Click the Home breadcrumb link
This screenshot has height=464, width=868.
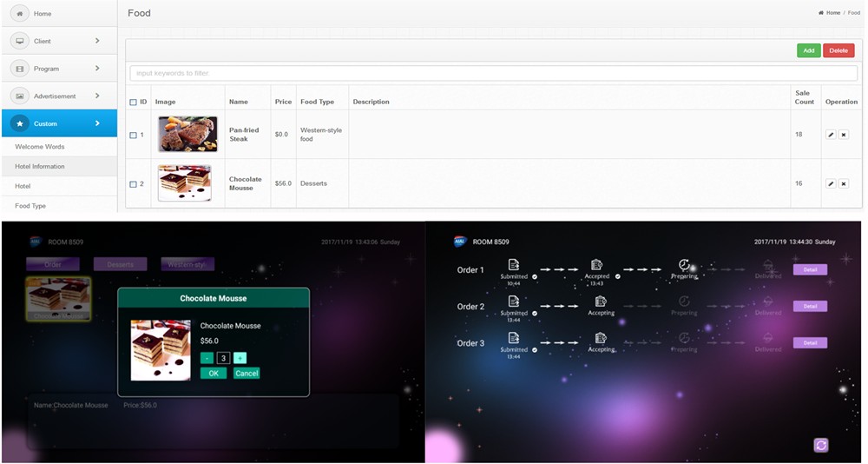pyautogui.click(x=832, y=13)
